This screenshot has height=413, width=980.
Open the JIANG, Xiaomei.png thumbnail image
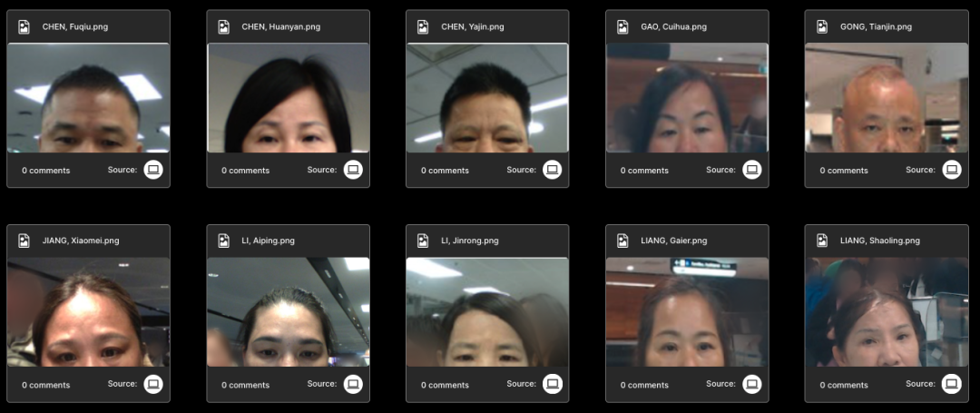click(88, 311)
